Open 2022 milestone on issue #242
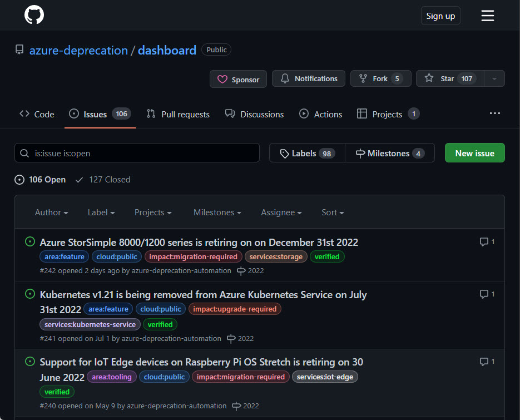The width and height of the screenshot is (520, 420). point(250,271)
